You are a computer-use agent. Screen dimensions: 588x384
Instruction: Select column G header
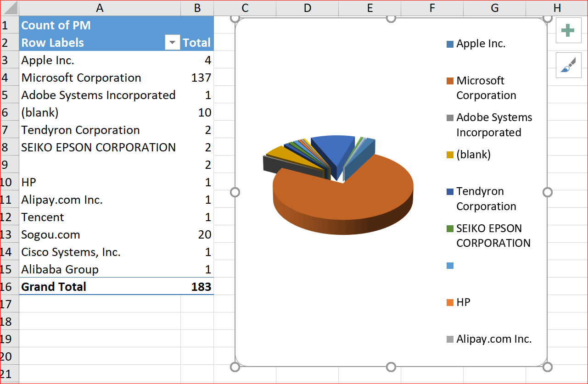click(x=494, y=8)
